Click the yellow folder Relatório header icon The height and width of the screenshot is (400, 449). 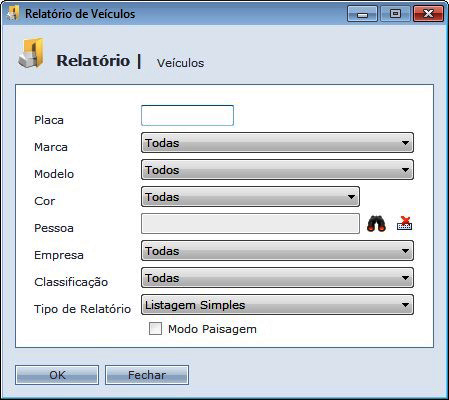tap(31, 53)
